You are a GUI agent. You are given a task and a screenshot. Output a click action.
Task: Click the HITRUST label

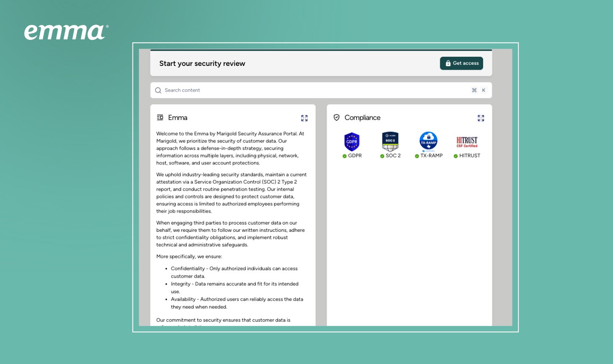[x=470, y=156]
